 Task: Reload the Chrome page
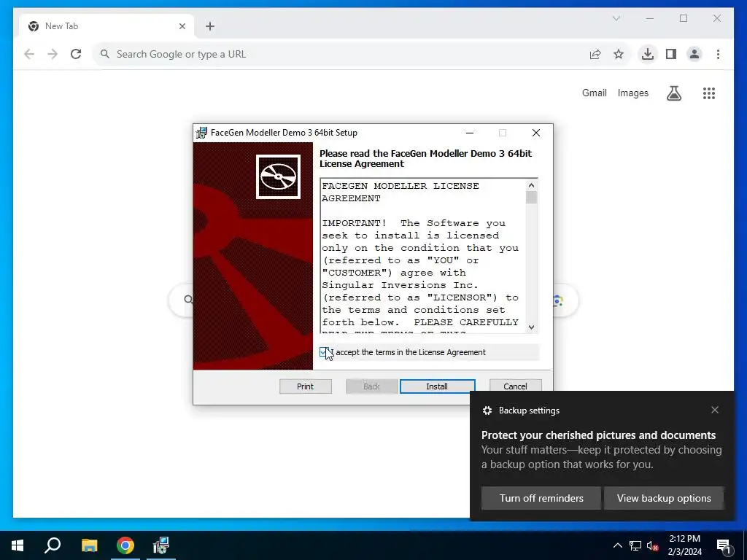pyautogui.click(x=76, y=54)
